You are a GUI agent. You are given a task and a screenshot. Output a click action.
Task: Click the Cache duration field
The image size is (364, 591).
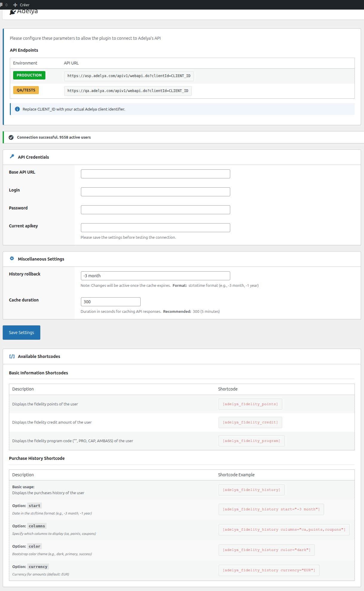tap(111, 302)
